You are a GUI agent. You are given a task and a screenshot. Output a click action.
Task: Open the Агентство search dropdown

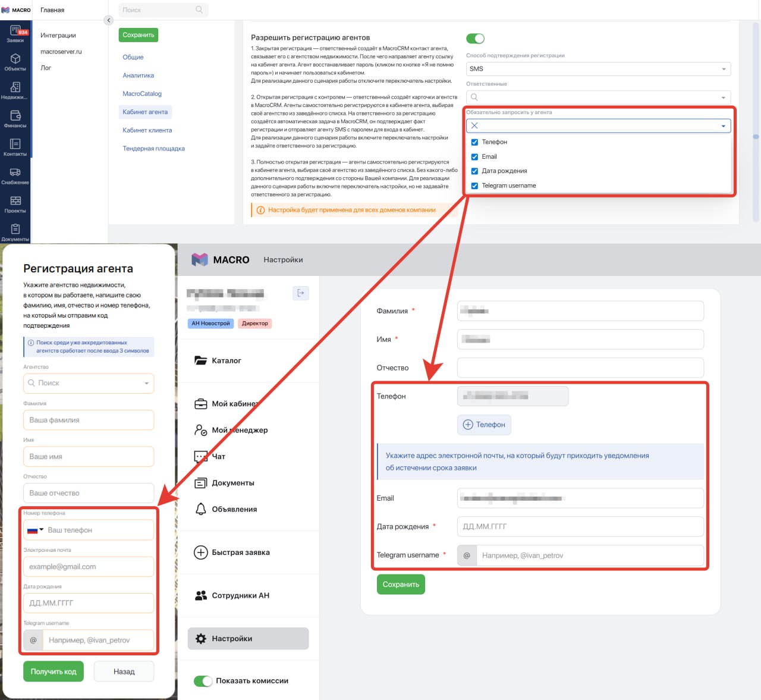point(89,383)
